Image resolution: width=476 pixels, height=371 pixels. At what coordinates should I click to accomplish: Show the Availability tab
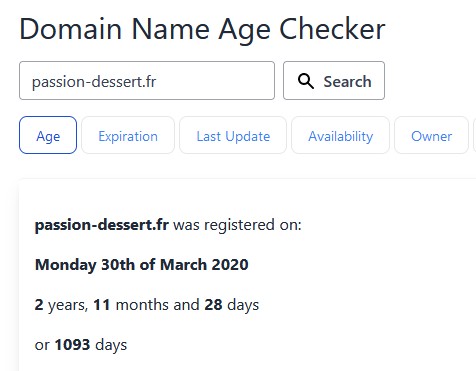point(340,135)
